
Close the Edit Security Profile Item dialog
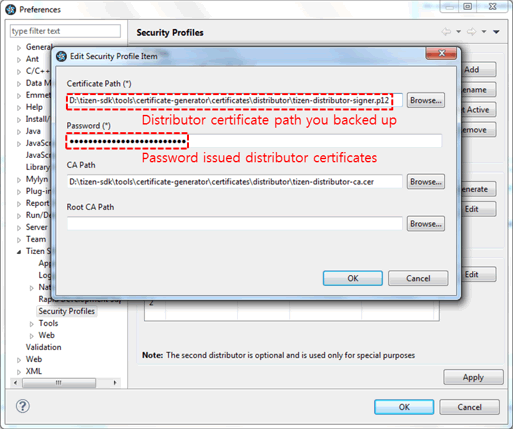(x=441, y=53)
